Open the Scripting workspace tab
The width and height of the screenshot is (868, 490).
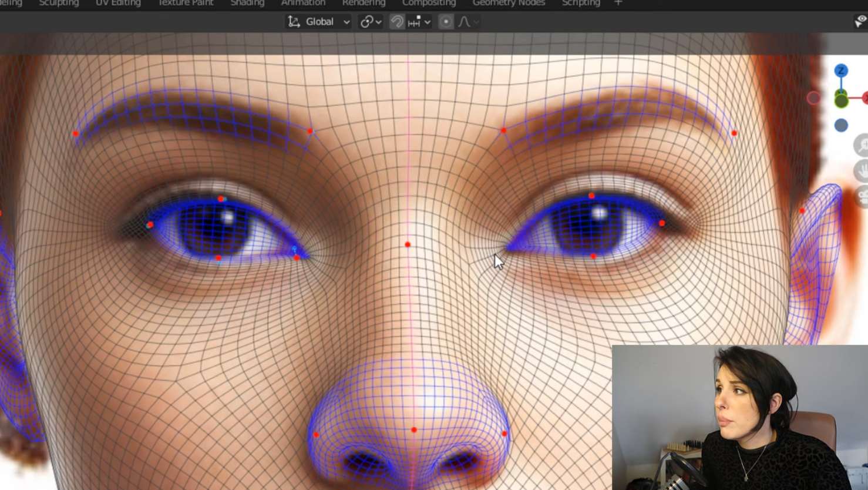580,4
